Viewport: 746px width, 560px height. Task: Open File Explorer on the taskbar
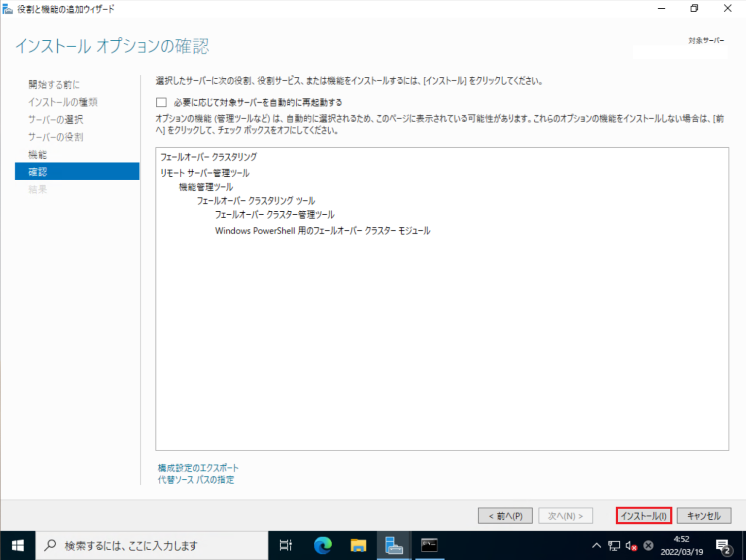358,545
